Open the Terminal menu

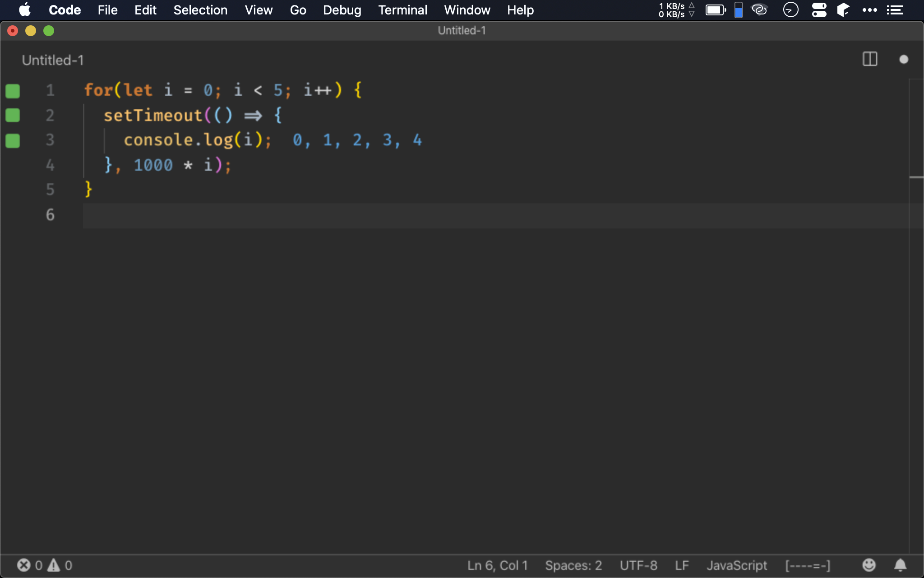coord(402,10)
